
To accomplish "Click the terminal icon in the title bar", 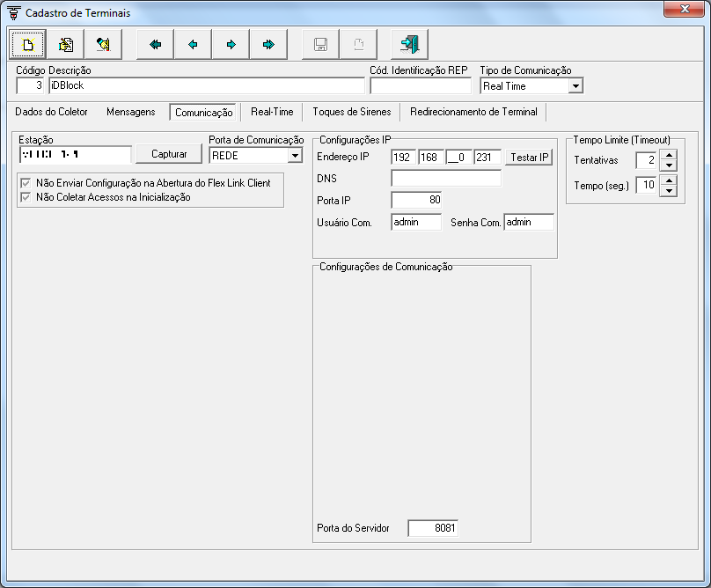I will [x=14, y=12].
